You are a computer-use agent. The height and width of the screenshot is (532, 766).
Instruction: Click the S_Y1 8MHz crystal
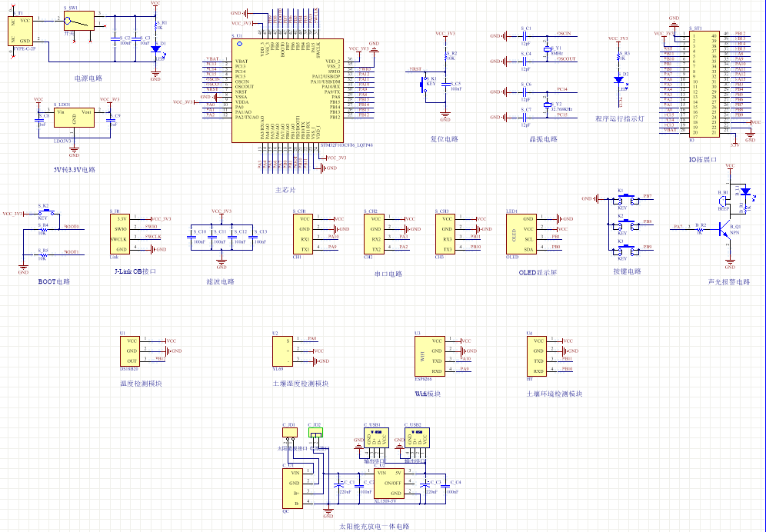coord(547,49)
